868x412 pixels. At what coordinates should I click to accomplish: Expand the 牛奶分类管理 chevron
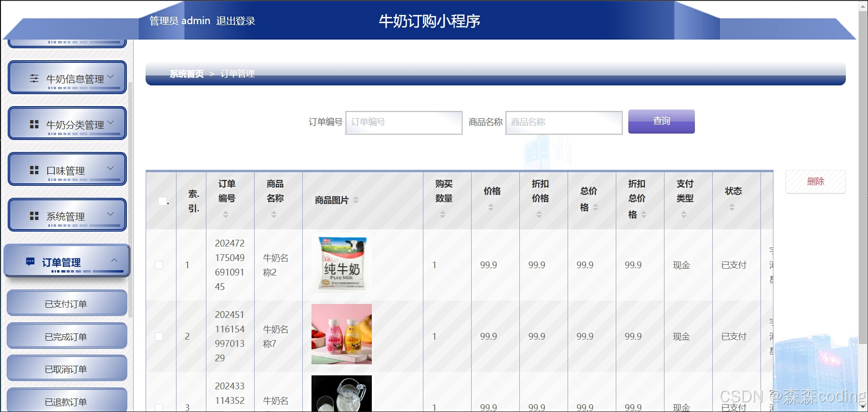(x=110, y=123)
